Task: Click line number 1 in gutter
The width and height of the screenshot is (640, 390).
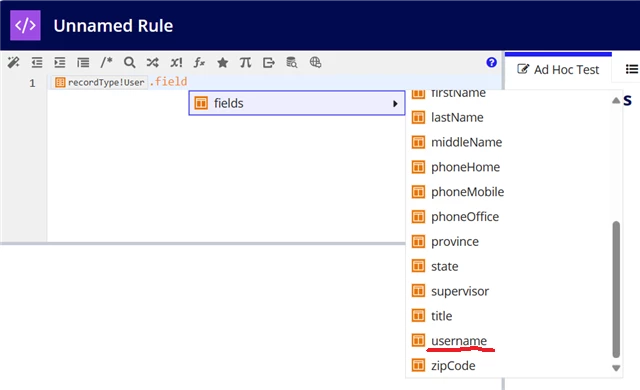Action: (32, 83)
